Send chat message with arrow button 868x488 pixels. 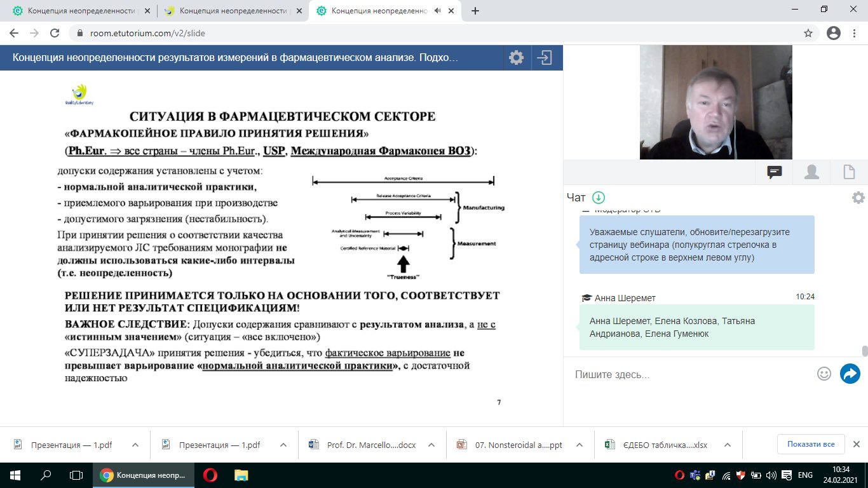tap(850, 374)
